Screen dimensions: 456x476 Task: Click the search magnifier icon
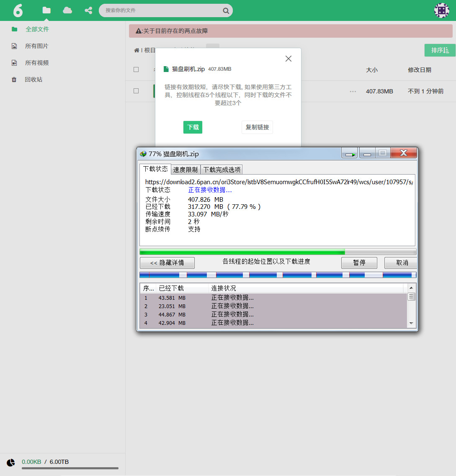point(226,10)
